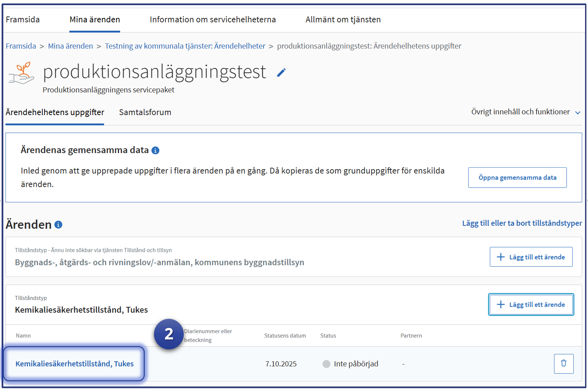Click the pencil edit icon beside produktionsanläggningstest
Viewport: 588px width, 392px height.
pyautogui.click(x=281, y=73)
